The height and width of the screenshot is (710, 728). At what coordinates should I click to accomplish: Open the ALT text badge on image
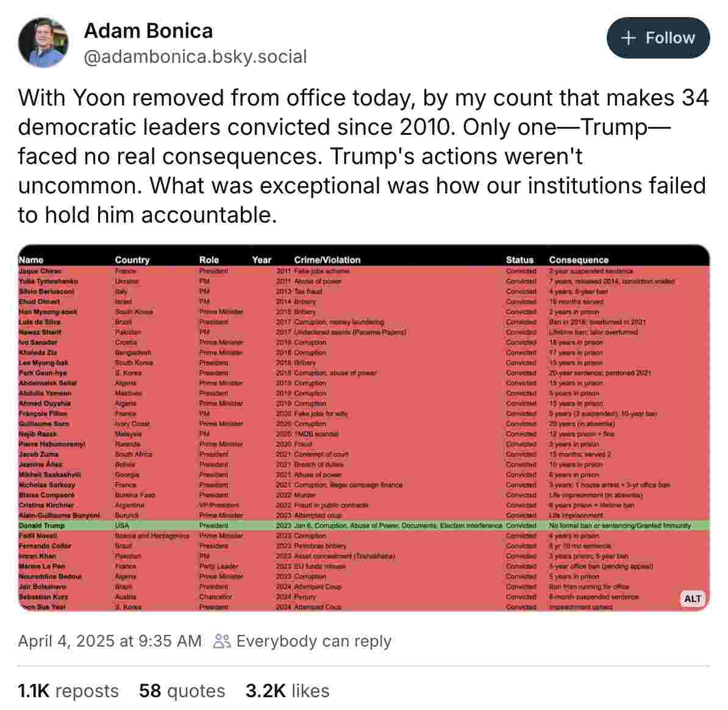pyautogui.click(x=692, y=598)
